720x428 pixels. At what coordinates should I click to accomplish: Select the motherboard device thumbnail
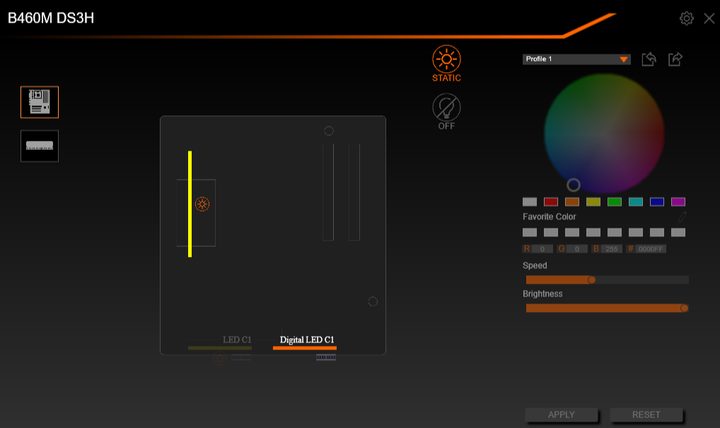(39, 102)
